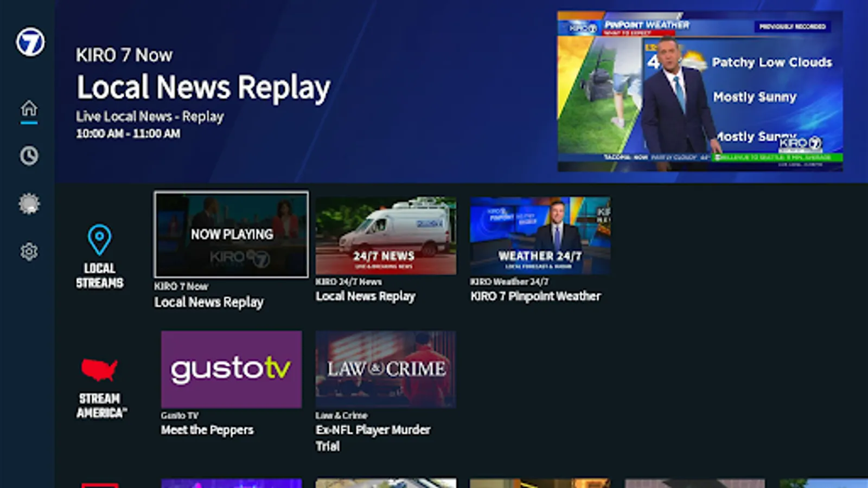Click the 'KIRO 7 Now' hero label
Image resolution: width=868 pixels, height=488 pixels.
click(x=124, y=55)
